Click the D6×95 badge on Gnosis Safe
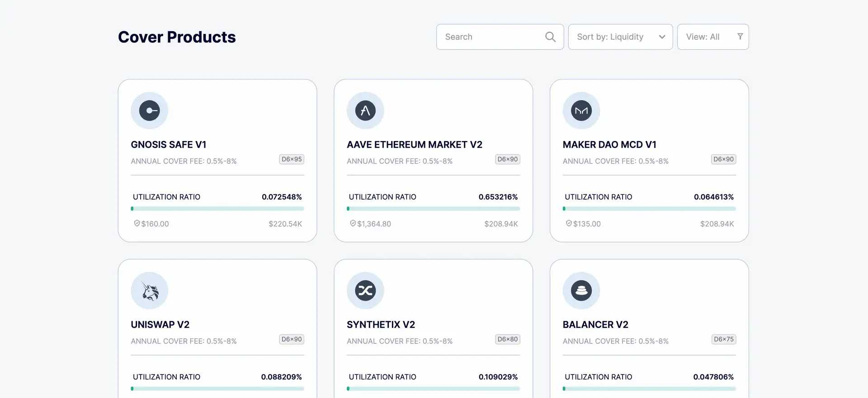 pyautogui.click(x=292, y=159)
